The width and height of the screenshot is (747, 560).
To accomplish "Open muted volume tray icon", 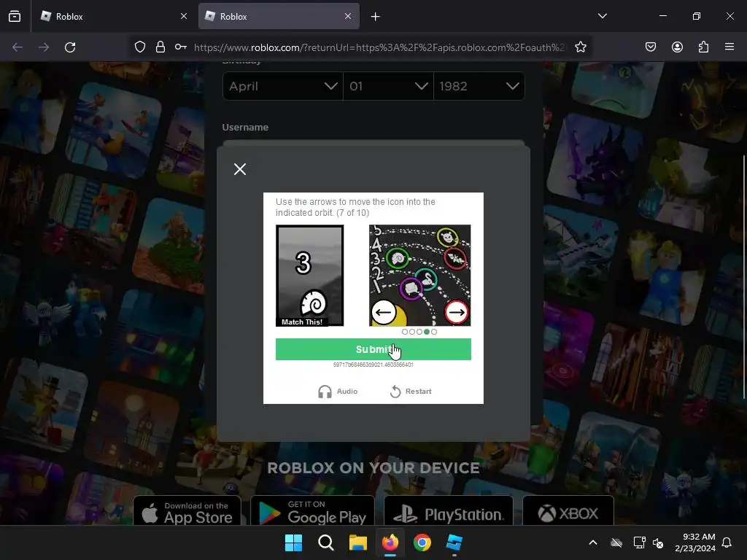I will click(x=658, y=542).
